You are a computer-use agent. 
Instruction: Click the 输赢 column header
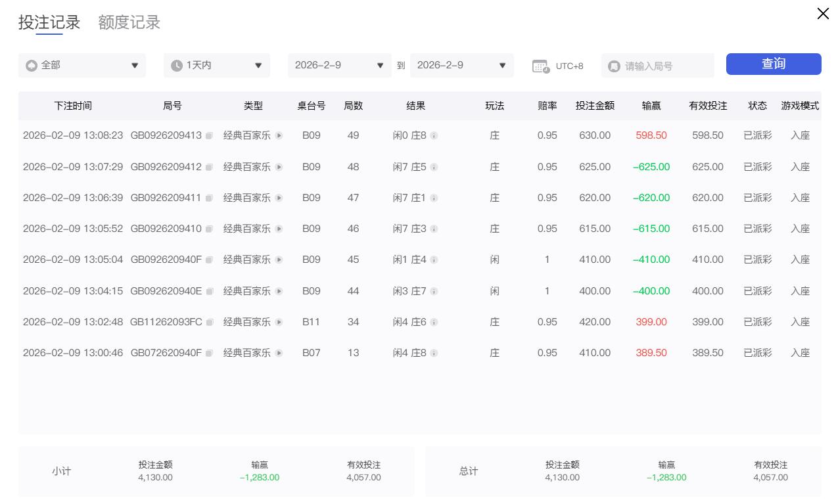coord(651,106)
